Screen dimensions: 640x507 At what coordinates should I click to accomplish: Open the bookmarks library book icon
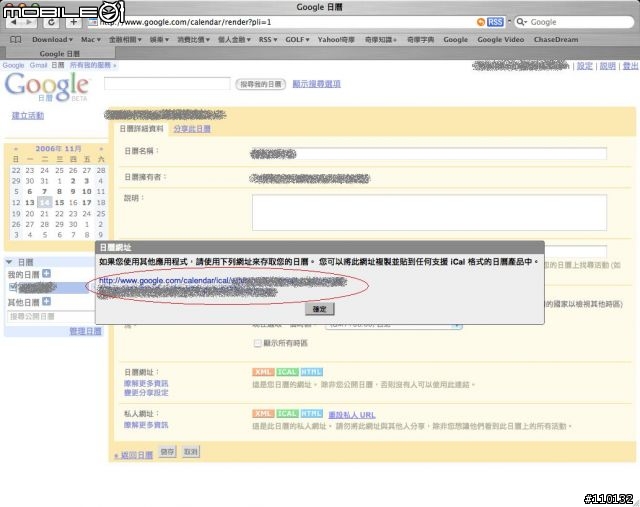[16, 40]
